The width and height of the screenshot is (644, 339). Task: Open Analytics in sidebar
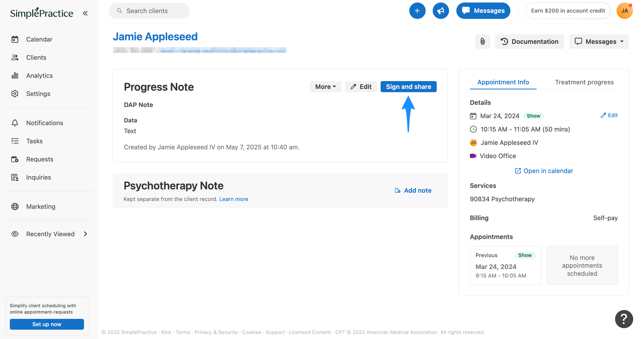tap(39, 76)
